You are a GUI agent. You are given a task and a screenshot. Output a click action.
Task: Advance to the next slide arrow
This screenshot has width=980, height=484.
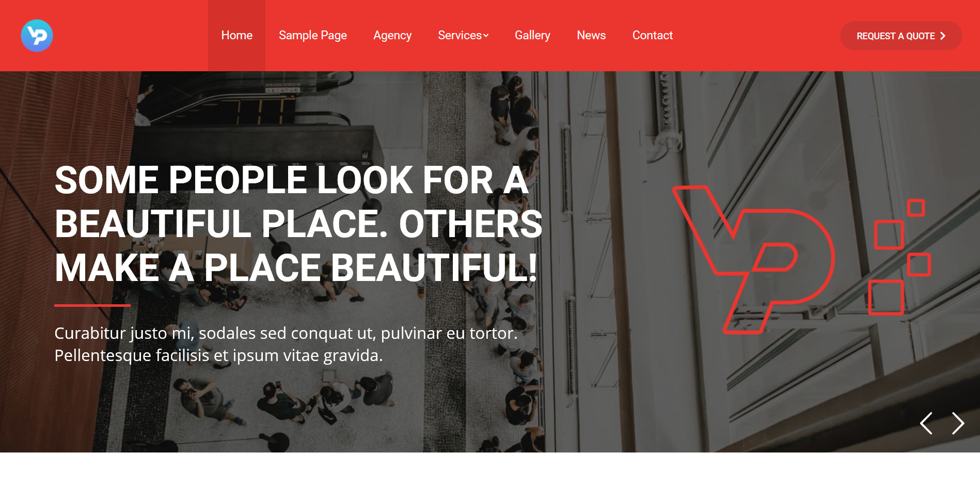coord(958,423)
